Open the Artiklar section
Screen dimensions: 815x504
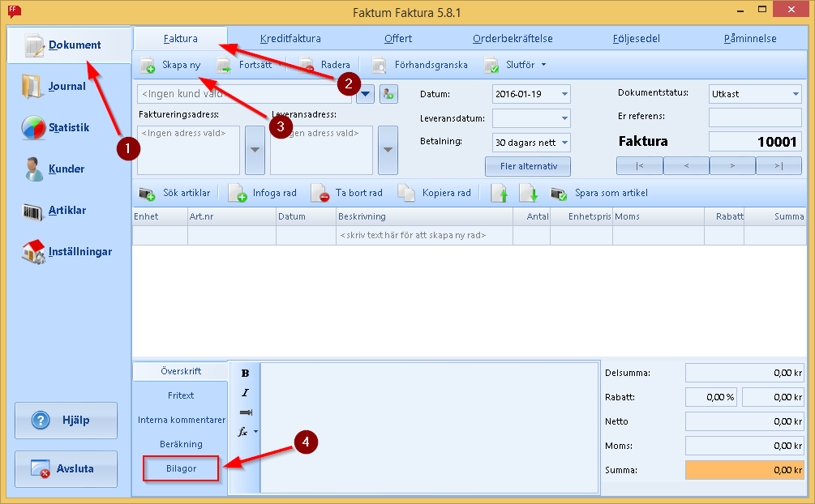(54, 211)
